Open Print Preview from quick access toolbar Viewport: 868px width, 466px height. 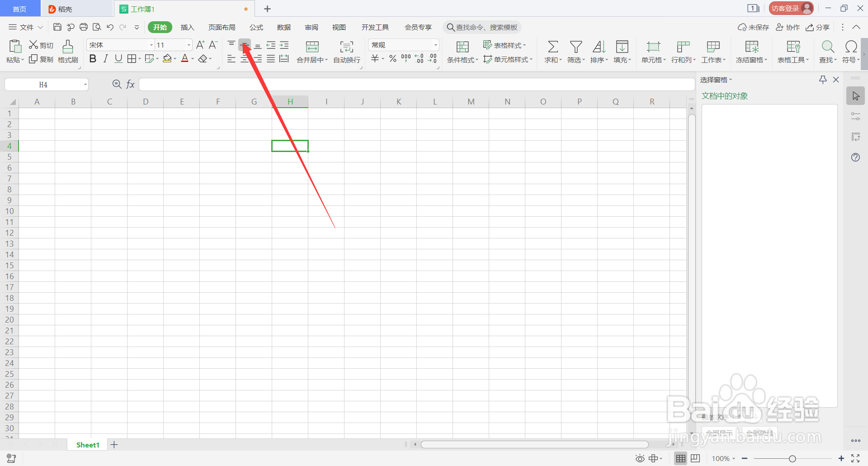click(x=97, y=27)
